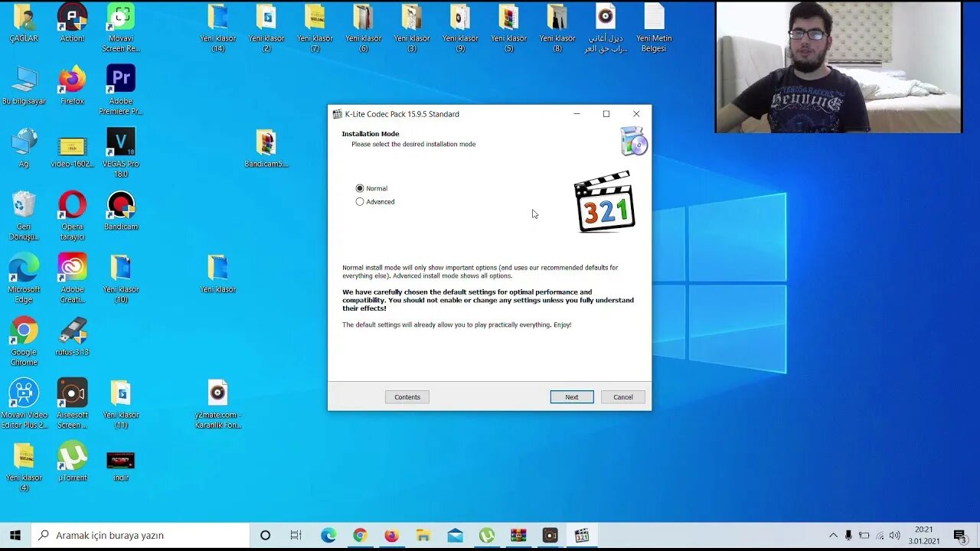This screenshot has width=980, height=551.
Task: Select Yeni klasör (14) folder
Action: [x=217, y=28]
